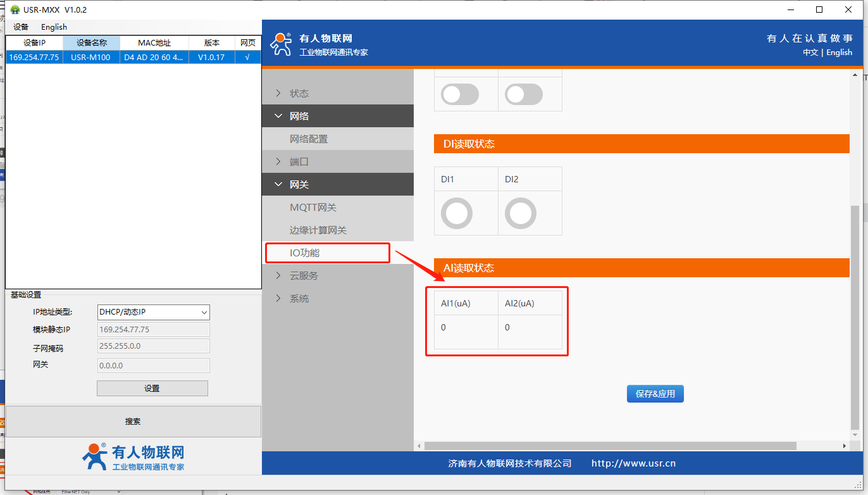Click the AI2(uA) header cell
The image size is (868, 495).
(x=530, y=303)
